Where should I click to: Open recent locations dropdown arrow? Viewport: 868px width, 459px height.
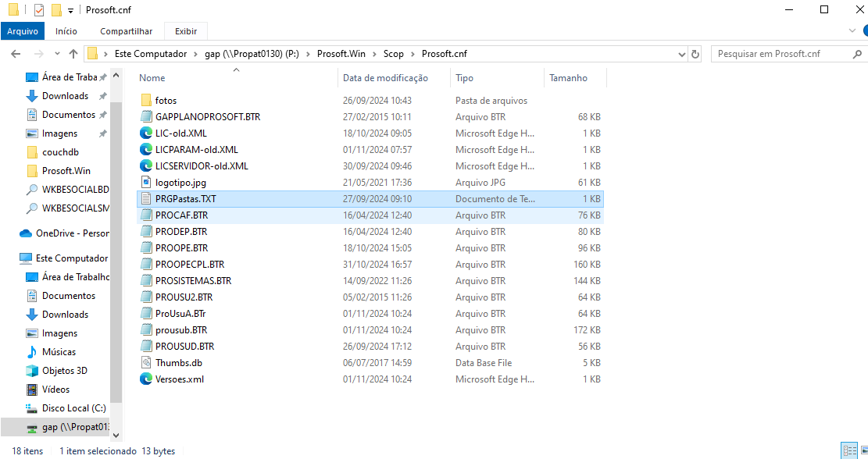pyautogui.click(x=57, y=54)
